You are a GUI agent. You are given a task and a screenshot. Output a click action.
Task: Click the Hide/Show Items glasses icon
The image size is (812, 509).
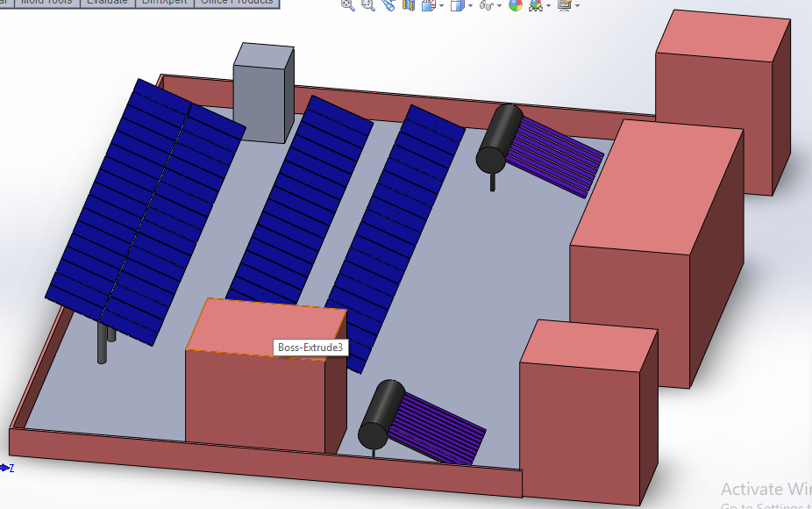click(x=486, y=5)
